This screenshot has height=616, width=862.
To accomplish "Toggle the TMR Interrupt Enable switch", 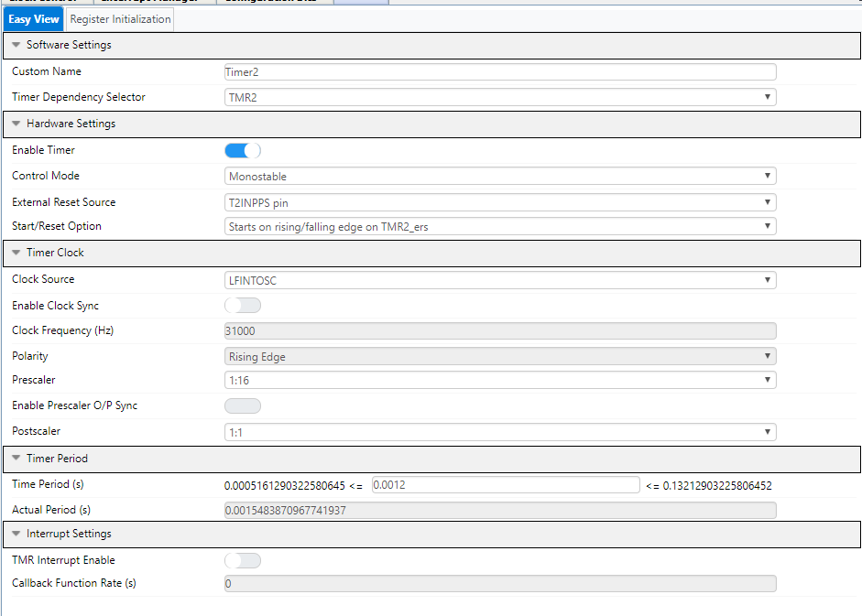I will click(243, 560).
